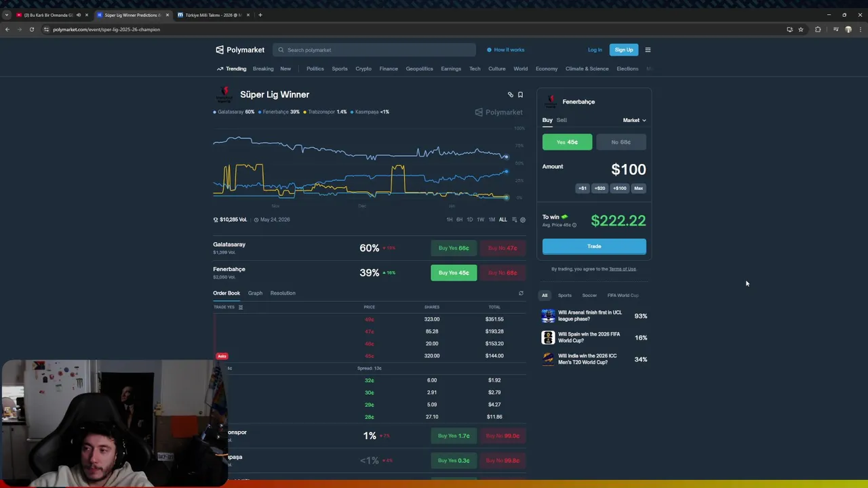Open the Crypto category menu
This screenshot has width=868, height=488.
(363, 68)
